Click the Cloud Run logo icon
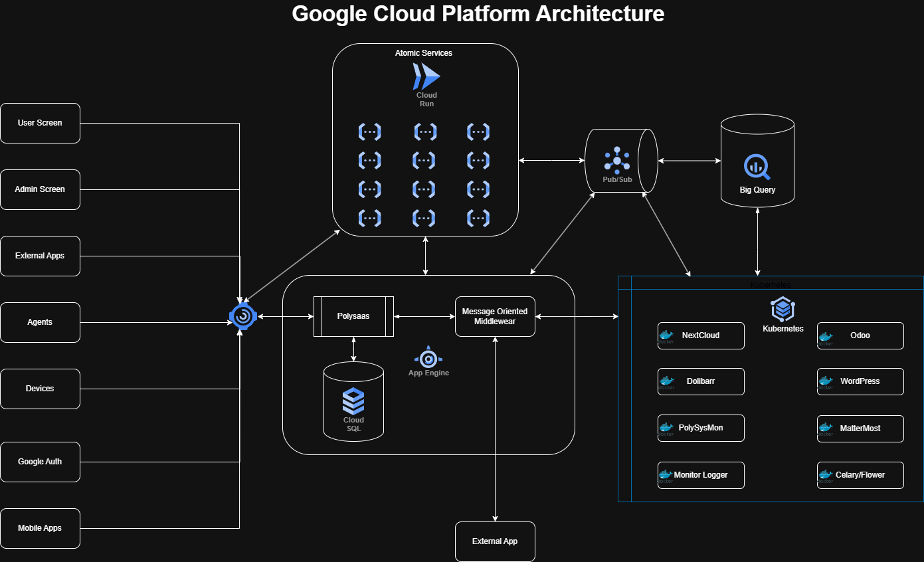Viewport: 924px width, 562px height. (x=426, y=77)
